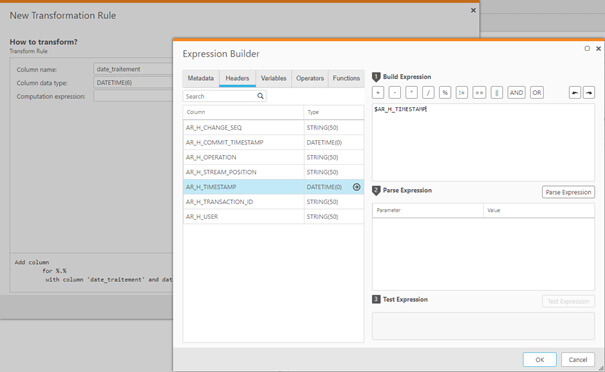Insert the divide slash operator
The height and width of the screenshot is (372, 605).
point(428,93)
